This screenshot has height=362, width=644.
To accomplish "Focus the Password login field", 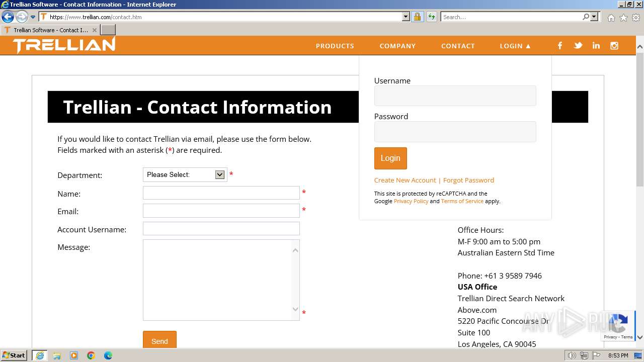I will point(455,131).
